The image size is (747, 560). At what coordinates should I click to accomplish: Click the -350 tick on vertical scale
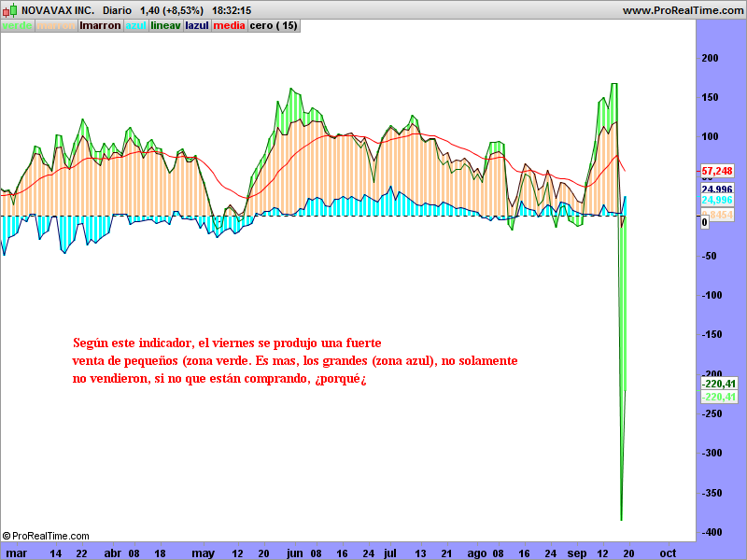[x=712, y=492]
